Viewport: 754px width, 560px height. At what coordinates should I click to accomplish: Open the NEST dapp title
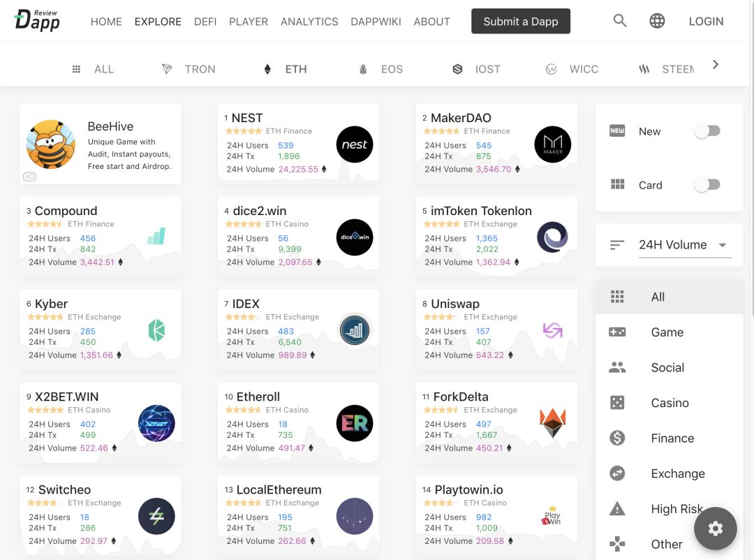247,118
